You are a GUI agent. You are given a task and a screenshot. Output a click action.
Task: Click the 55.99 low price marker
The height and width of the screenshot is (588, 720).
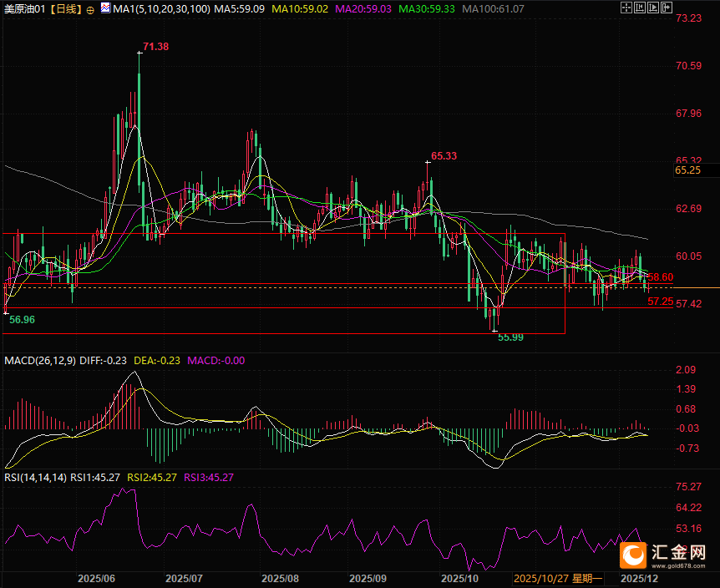click(510, 337)
